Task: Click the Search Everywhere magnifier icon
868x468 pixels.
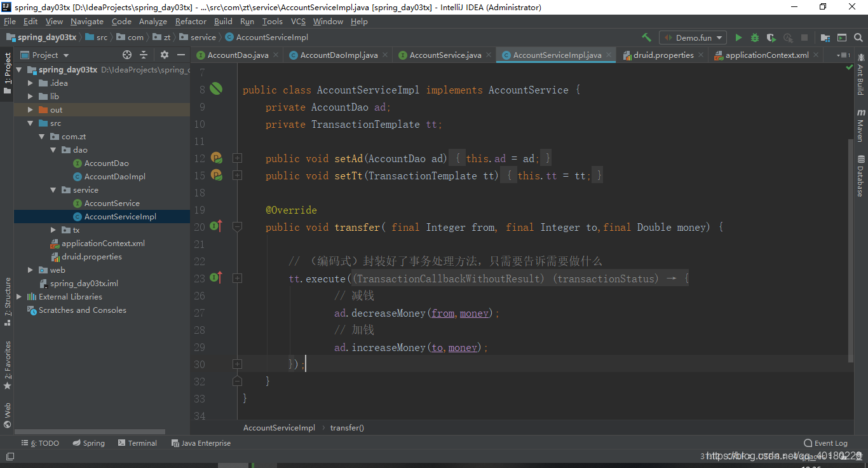Action: pos(858,38)
